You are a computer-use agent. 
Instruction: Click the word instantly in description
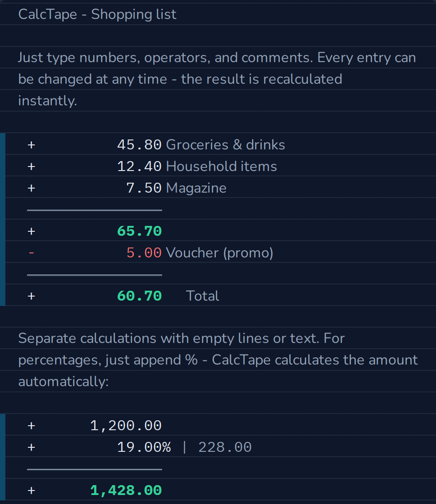pos(47,101)
